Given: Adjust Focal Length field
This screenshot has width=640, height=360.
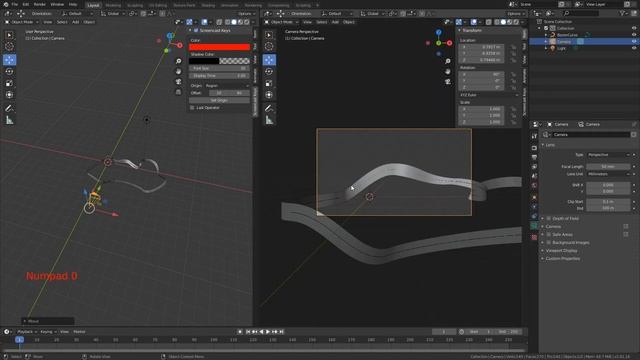Looking at the screenshot, I should click(x=609, y=167).
